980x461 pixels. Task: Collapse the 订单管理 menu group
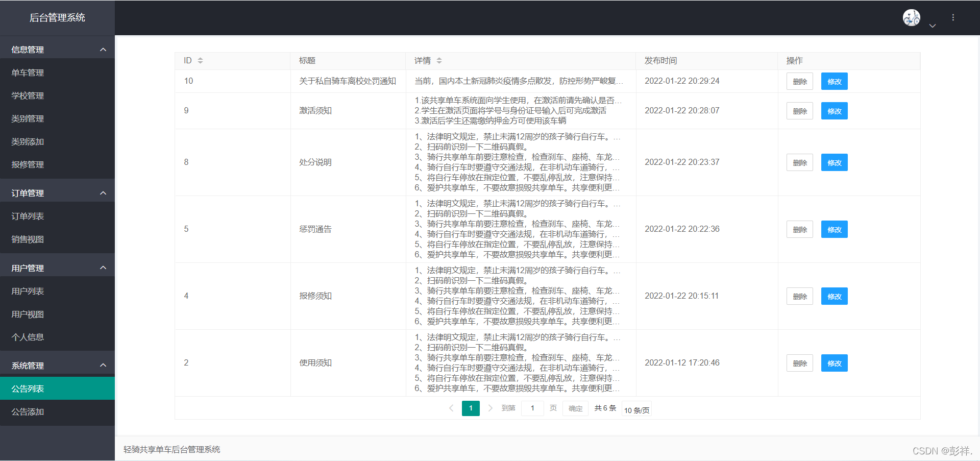[x=57, y=193]
